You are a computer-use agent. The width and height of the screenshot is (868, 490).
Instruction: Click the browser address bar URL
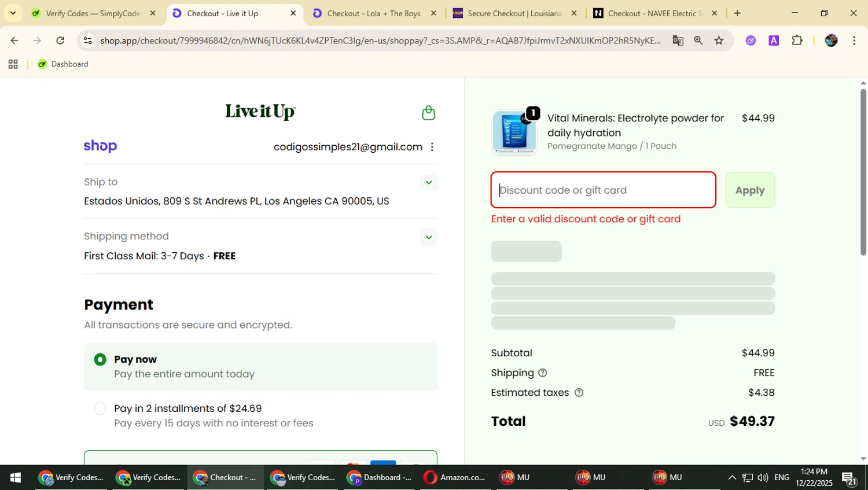coord(380,40)
